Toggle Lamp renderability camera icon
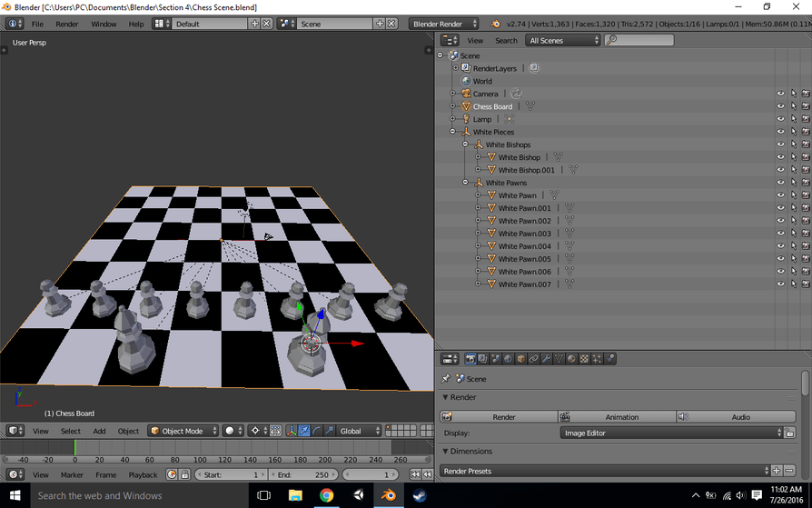 tap(805, 119)
